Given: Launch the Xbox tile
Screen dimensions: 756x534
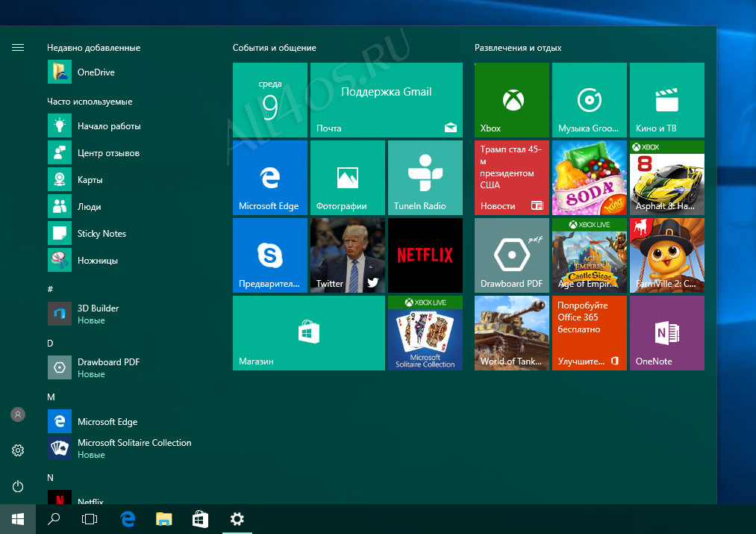Looking at the screenshot, I should click(x=511, y=100).
